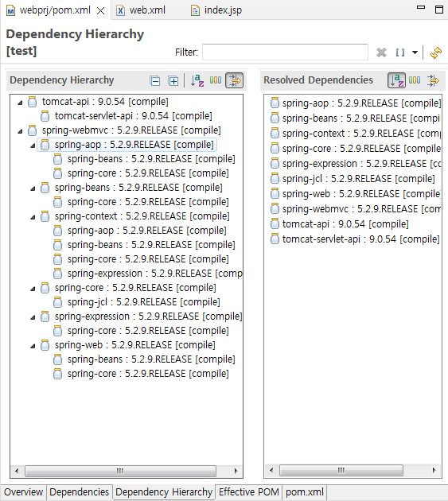Click right scroll arrow of Resolved Dependencies
448x501 pixels.
point(434,470)
